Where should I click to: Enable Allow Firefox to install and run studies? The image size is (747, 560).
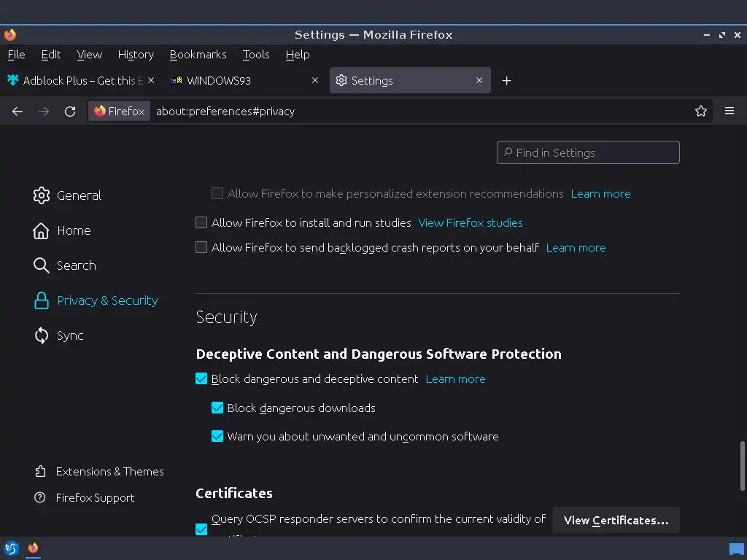[201, 223]
